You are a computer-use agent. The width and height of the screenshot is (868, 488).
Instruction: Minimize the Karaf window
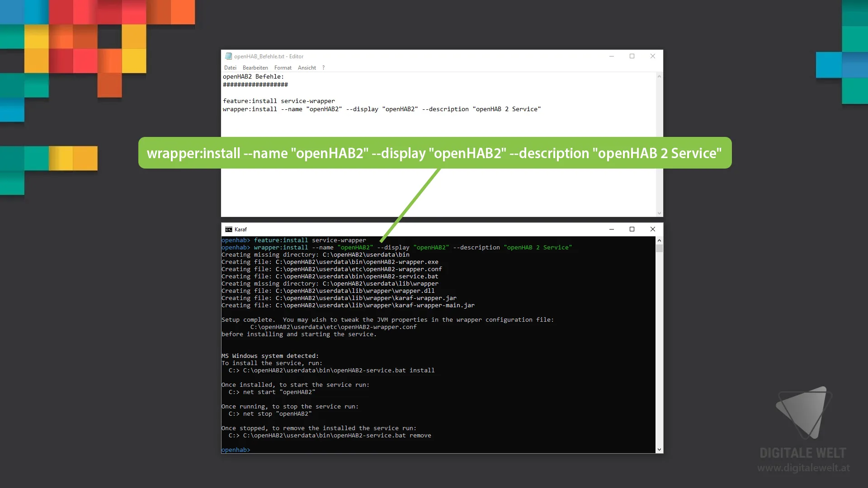coord(612,230)
